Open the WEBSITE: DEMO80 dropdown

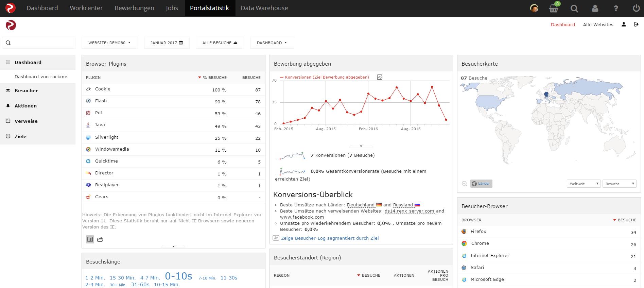coord(109,43)
